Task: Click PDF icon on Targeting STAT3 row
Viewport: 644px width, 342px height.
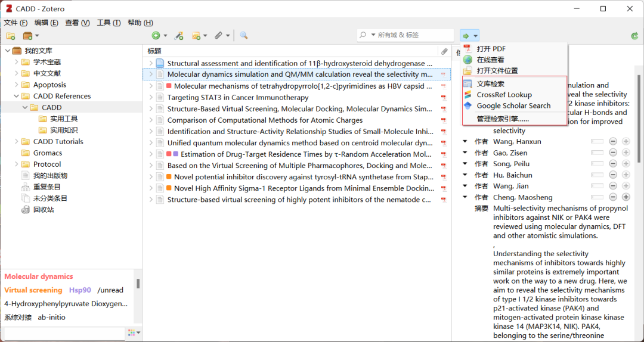Action: (444, 98)
